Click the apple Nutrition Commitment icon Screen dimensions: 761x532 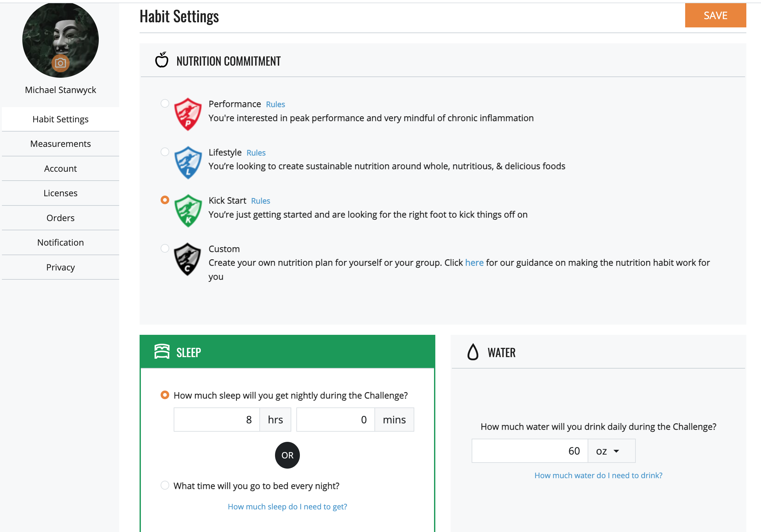click(162, 60)
